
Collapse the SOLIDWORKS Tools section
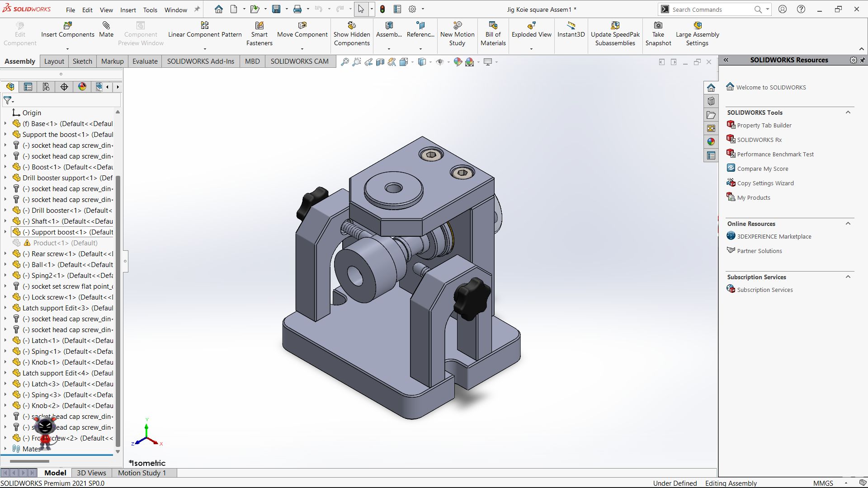848,113
